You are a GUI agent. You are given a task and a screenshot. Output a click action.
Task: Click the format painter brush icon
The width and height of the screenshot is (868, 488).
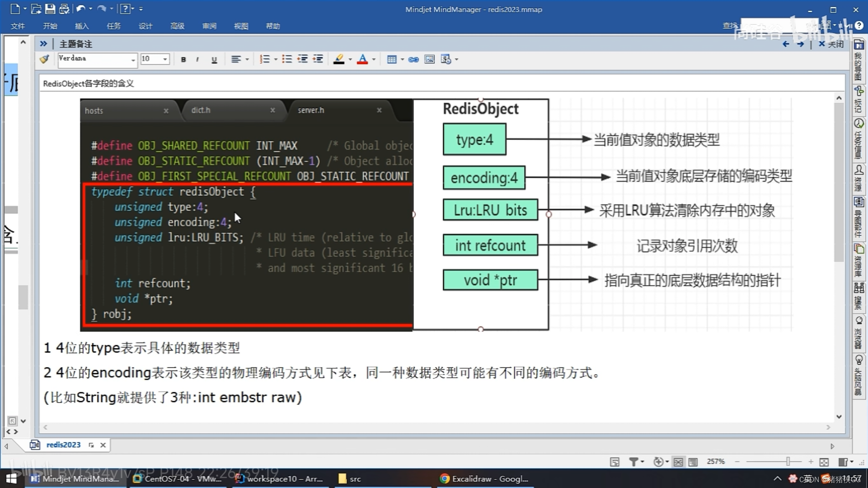coord(44,59)
